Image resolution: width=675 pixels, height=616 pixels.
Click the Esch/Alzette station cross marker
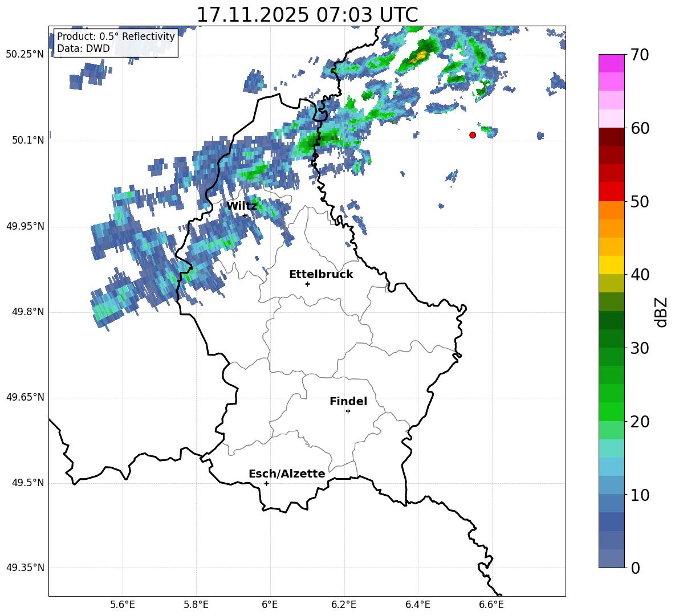tap(266, 483)
